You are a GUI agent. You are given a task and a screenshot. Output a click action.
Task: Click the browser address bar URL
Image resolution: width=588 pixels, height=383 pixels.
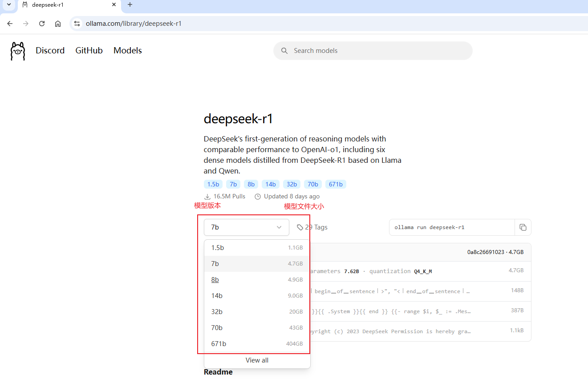click(x=134, y=24)
